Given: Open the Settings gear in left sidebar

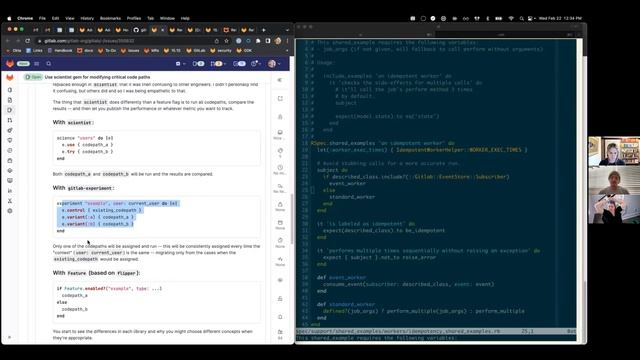Looking at the screenshot, I should [10, 211].
